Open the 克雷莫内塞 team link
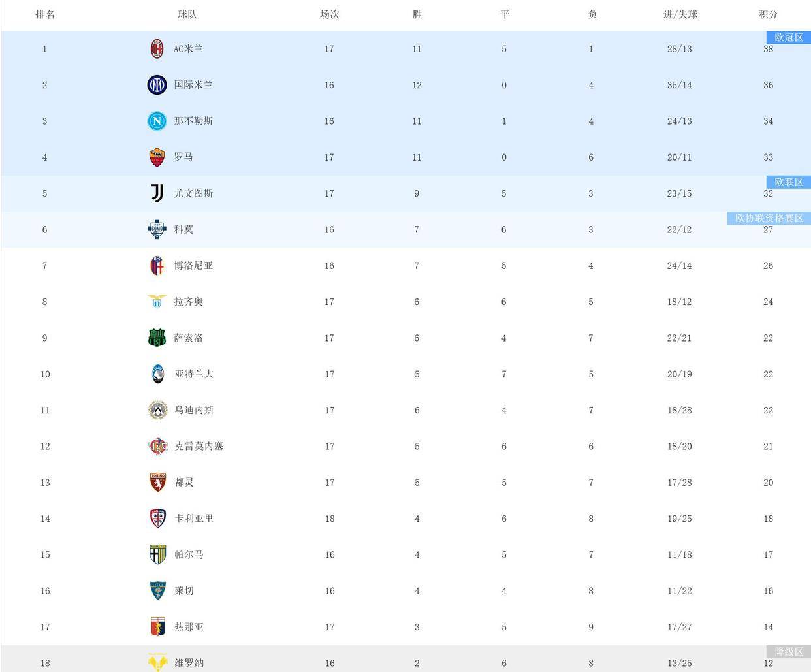Image resolution: width=811 pixels, height=672 pixels. [x=199, y=446]
